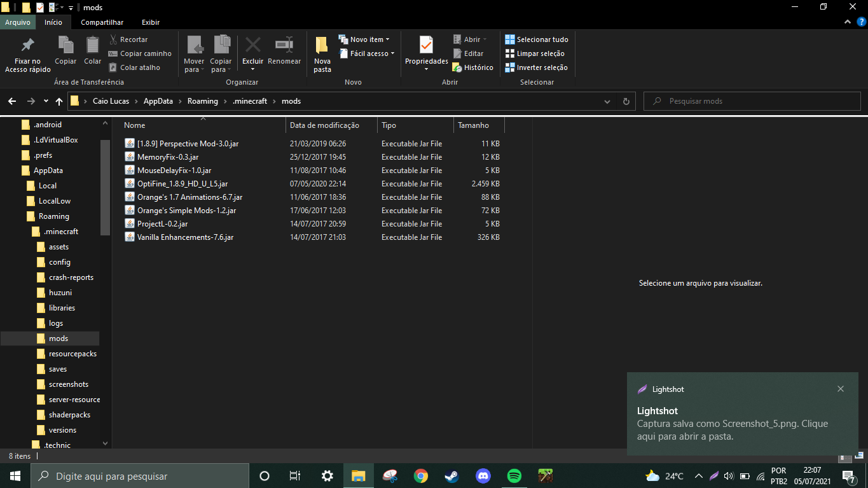Open Steam from the taskbar
Image resolution: width=868 pixels, height=488 pixels.
pos(452,476)
